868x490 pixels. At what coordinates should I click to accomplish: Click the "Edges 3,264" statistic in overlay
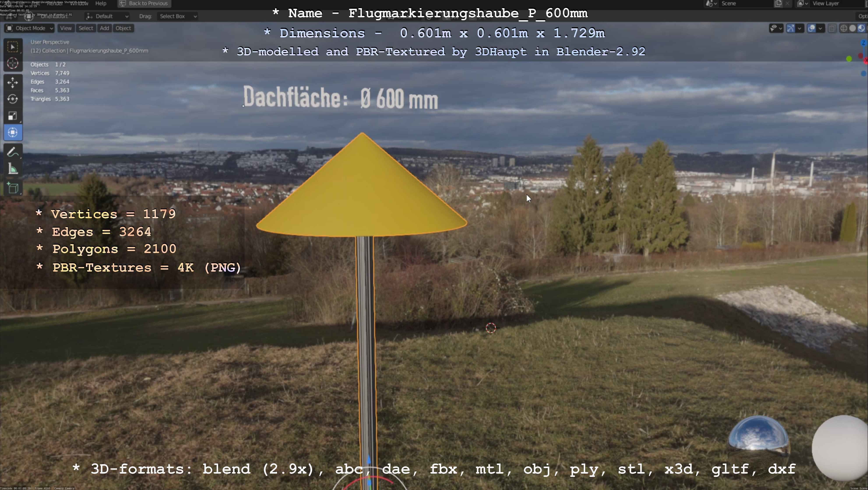pyautogui.click(x=50, y=82)
